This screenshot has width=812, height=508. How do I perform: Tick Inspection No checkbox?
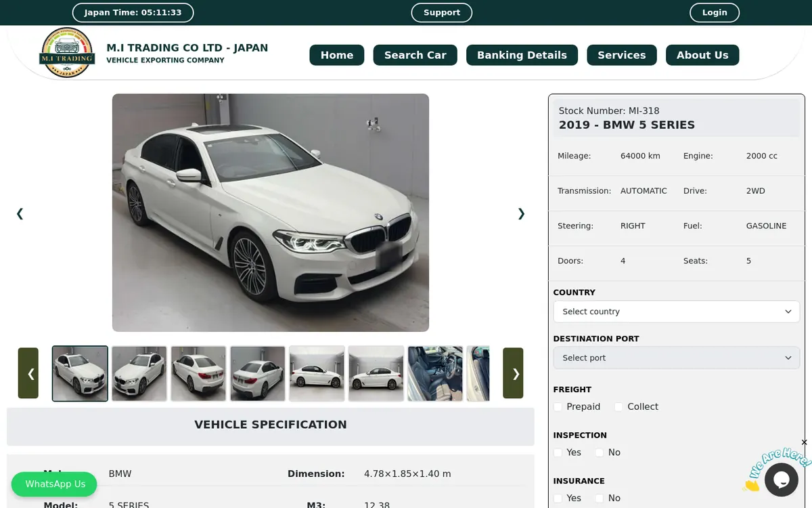point(600,452)
